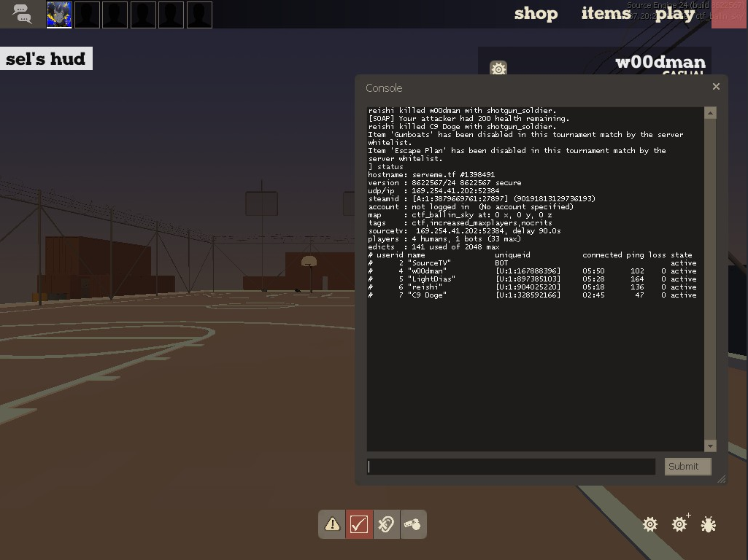
Task: Click the red square in top-right corner
Action: click(728, 14)
